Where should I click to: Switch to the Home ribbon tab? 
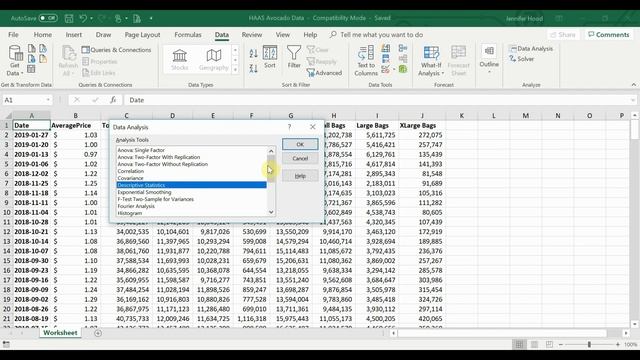(x=42, y=35)
